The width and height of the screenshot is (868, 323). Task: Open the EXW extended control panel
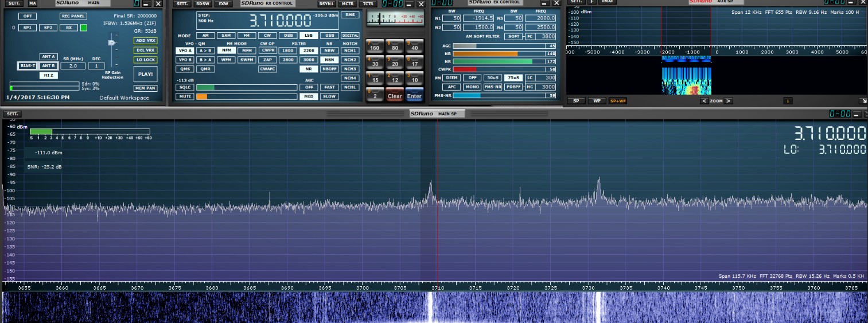coord(223,3)
